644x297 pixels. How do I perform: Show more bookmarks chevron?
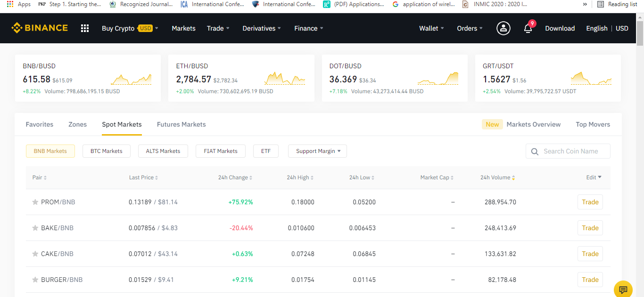(x=585, y=4)
